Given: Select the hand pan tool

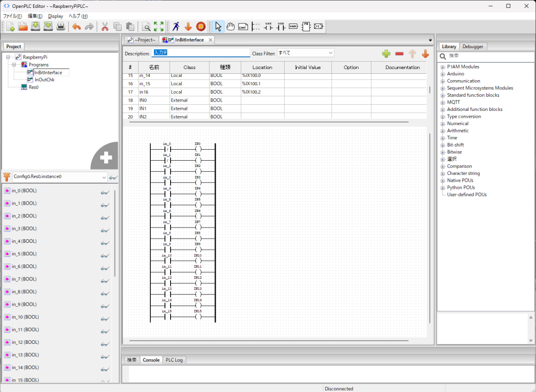Looking at the screenshot, I should coord(230,27).
